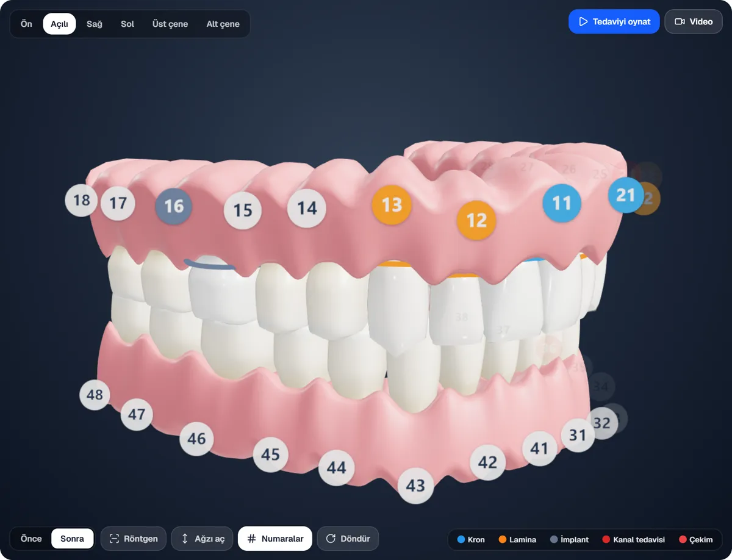The width and height of the screenshot is (732, 560).
Task: Click the orange Lamina legend dot
Action: click(x=503, y=539)
